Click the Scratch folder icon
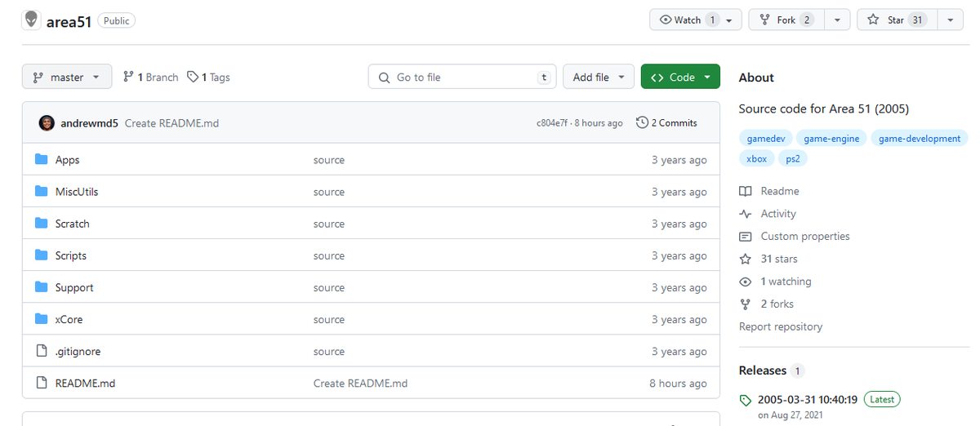Viewport: 980px width, 426px height. tap(41, 224)
